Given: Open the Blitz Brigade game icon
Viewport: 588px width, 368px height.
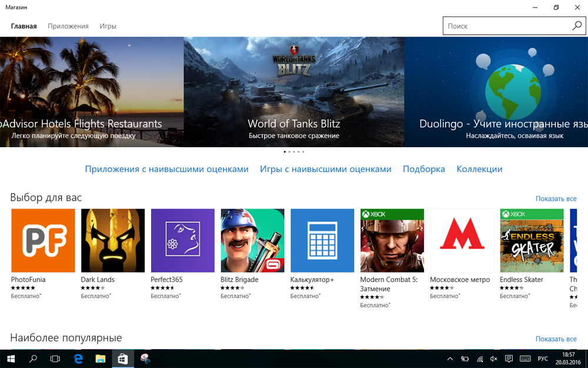Looking at the screenshot, I should [252, 240].
